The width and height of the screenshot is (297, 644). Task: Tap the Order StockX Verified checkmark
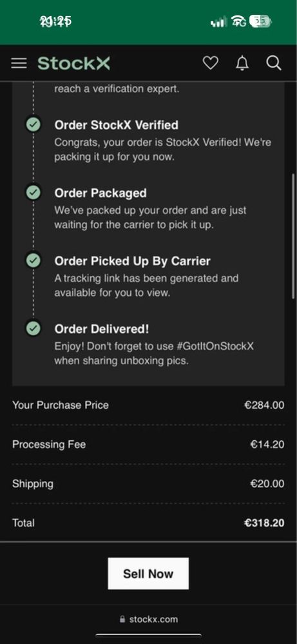point(34,124)
